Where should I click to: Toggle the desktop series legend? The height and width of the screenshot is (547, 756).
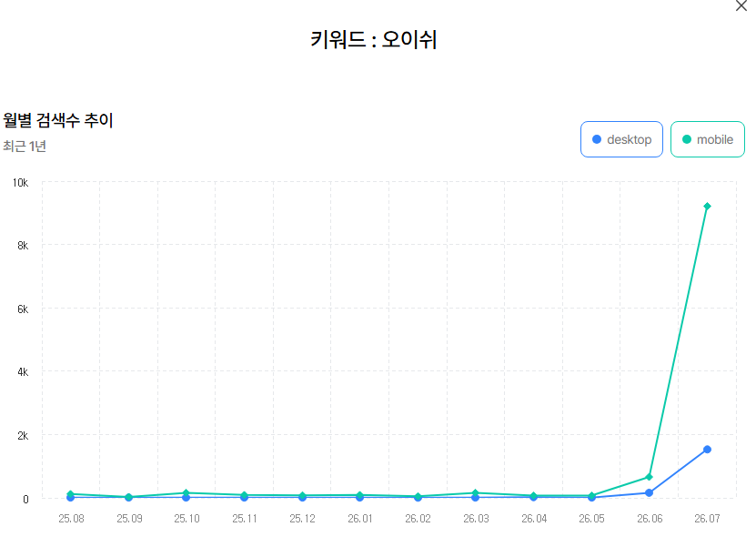tap(621, 139)
